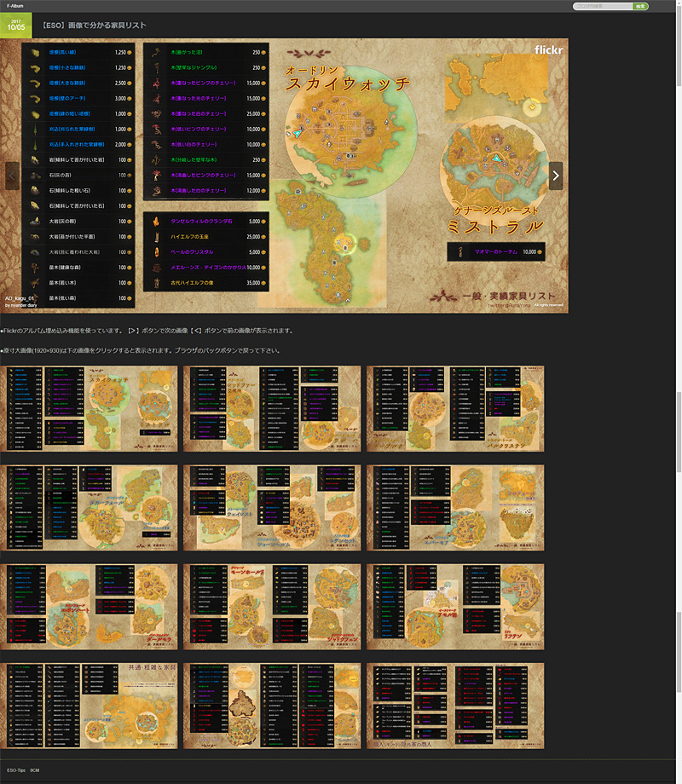Open the ESO-Tips category link in footer
The width and height of the screenshot is (682, 784).
click(x=16, y=770)
